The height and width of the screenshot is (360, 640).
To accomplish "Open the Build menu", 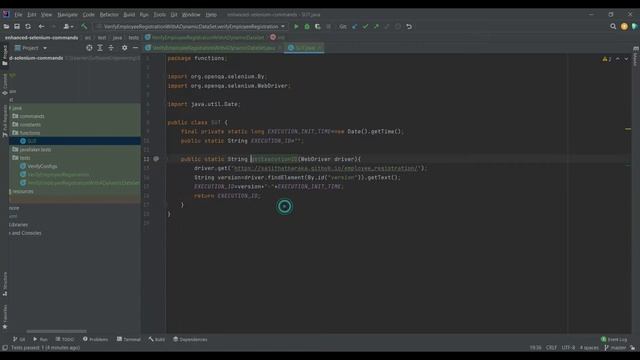I will tap(129, 15).
